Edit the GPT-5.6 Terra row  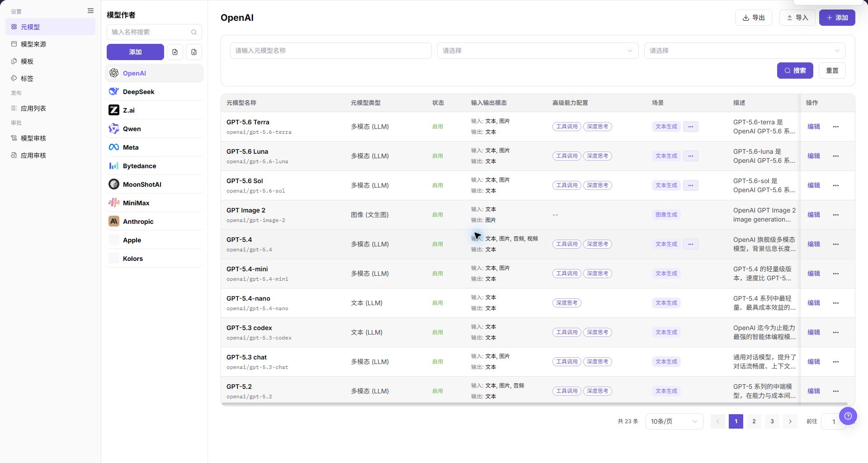[x=814, y=127]
